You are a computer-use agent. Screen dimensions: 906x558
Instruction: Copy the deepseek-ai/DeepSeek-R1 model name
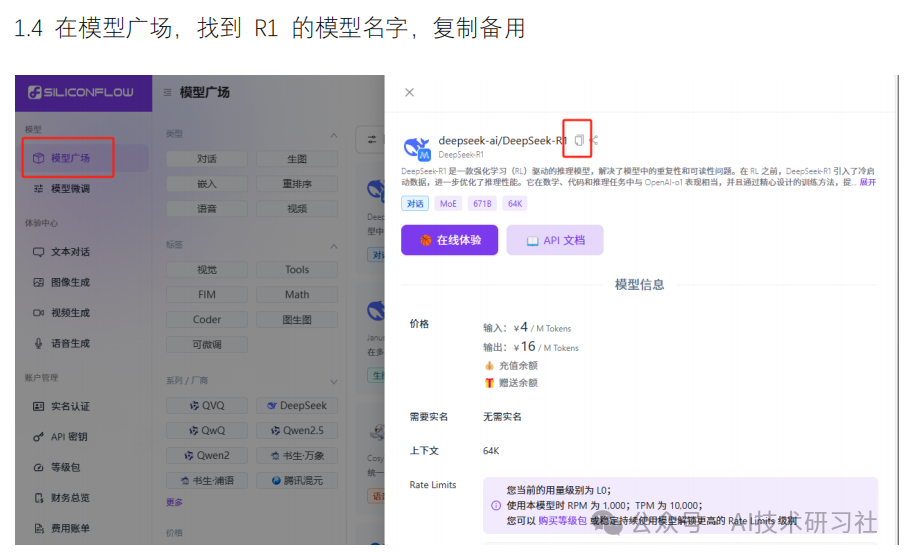[x=579, y=140]
